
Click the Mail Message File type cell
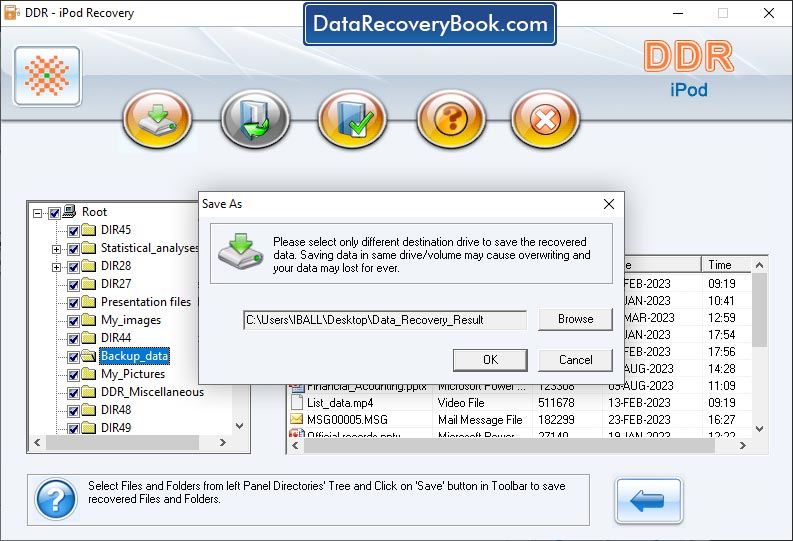[x=480, y=420]
